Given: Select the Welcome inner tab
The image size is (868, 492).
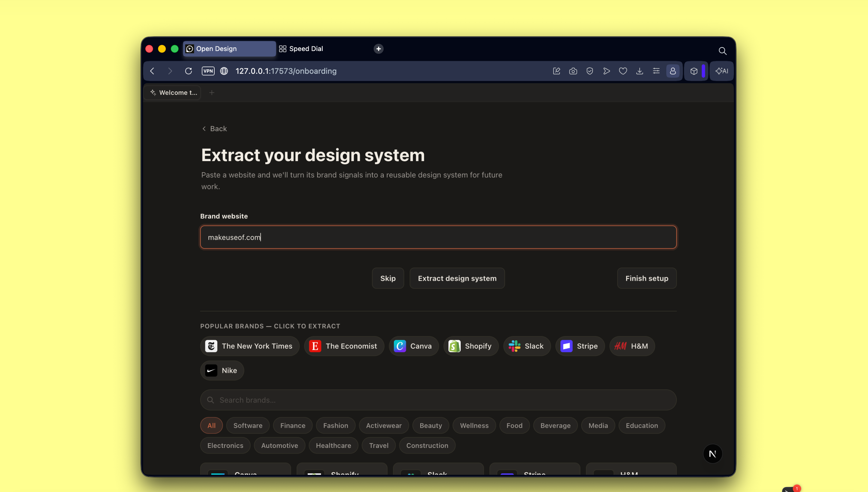Looking at the screenshot, I should tap(173, 93).
